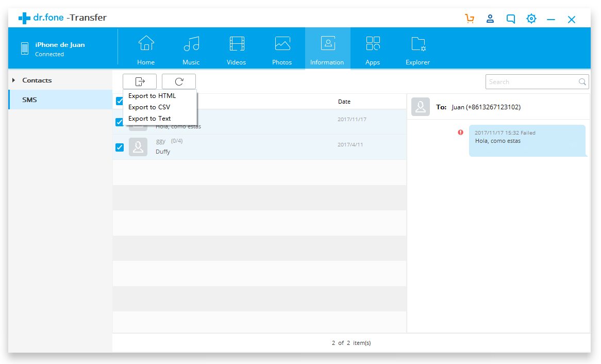Sort by the Date column header
Image resolution: width=601 pixels, height=364 pixels.
(x=344, y=102)
